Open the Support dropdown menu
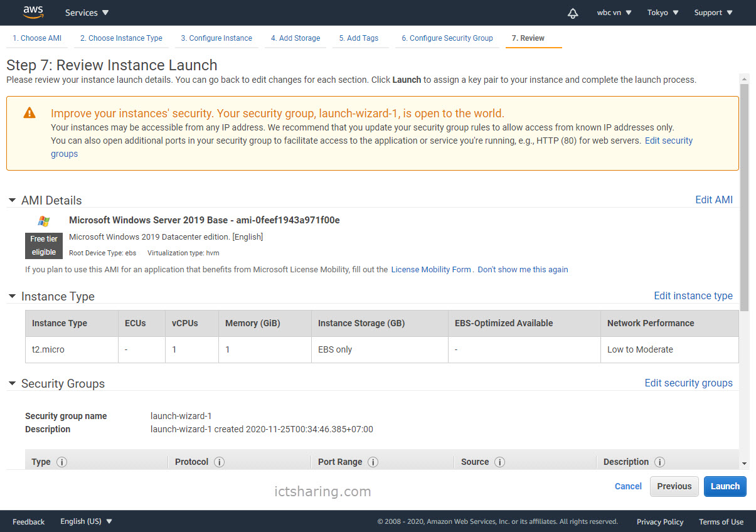The image size is (756, 532). click(x=713, y=13)
